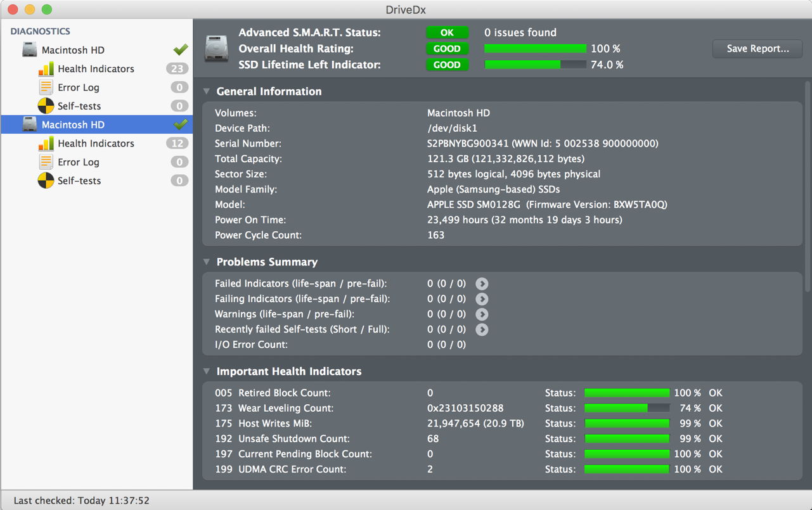The image size is (812, 510).
Task: Click the green OK status badge
Action: (x=447, y=32)
